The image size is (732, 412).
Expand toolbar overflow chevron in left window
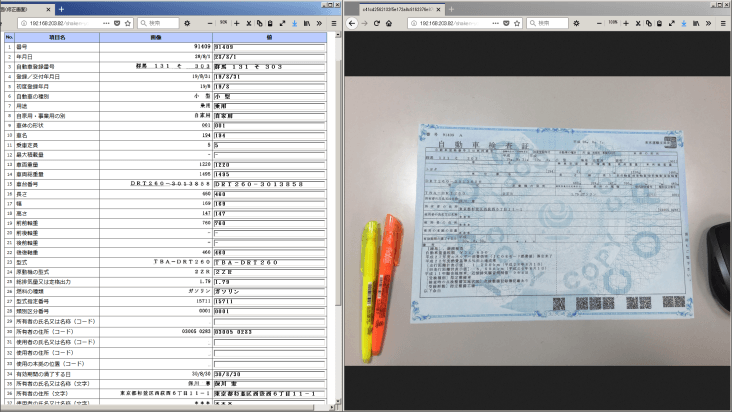coord(319,23)
